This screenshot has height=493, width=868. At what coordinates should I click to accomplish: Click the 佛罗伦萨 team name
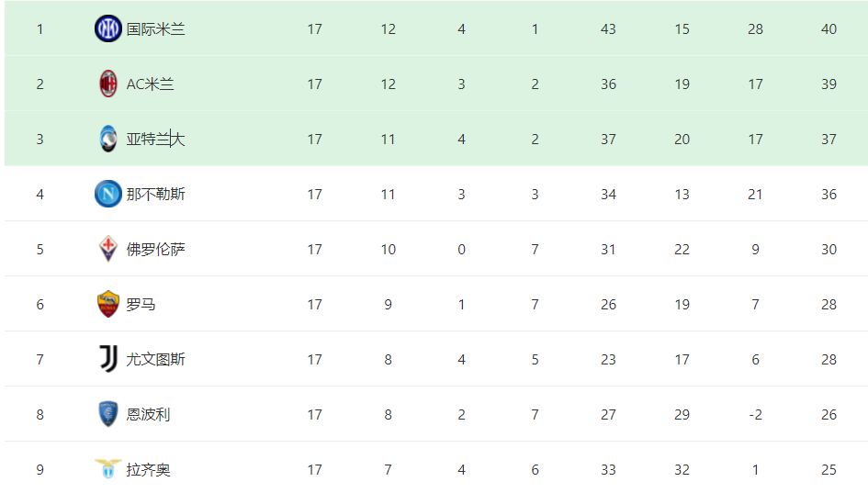[x=155, y=250]
